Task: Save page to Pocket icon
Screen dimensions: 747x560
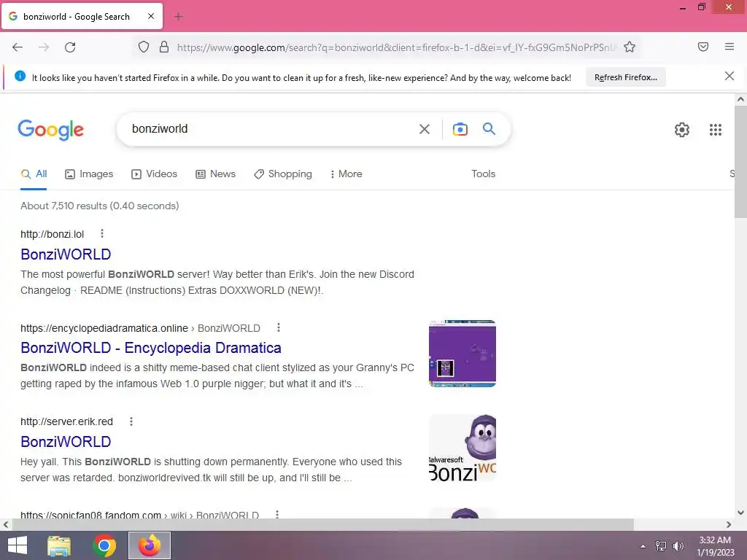Action: point(703,47)
